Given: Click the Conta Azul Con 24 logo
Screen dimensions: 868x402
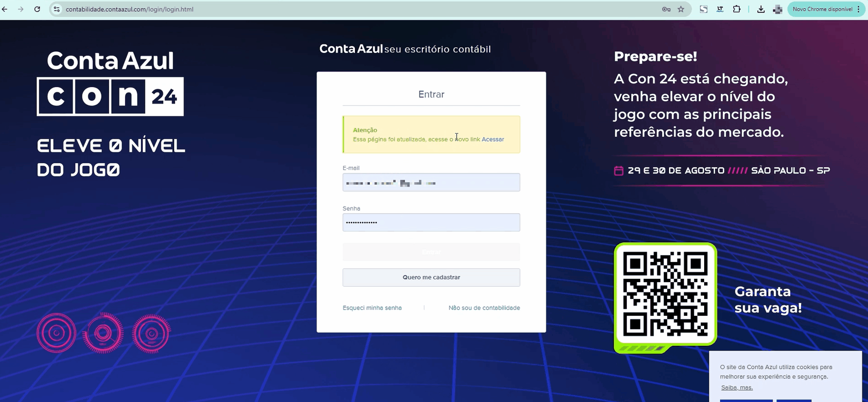Looking at the screenshot, I should click(110, 82).
